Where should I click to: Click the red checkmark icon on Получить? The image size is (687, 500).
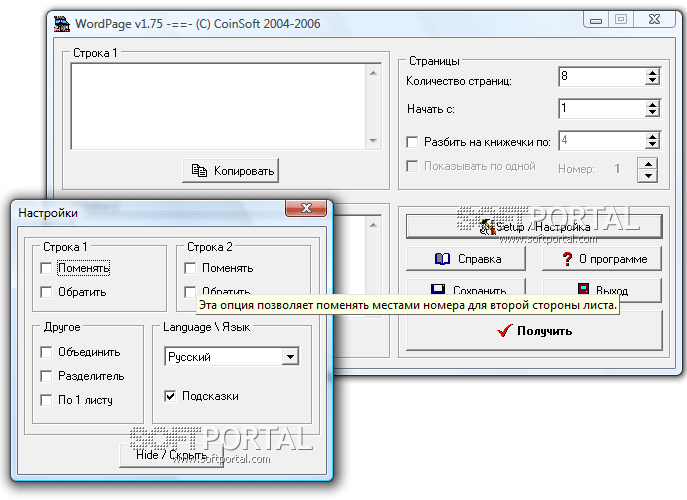(505, 330)
